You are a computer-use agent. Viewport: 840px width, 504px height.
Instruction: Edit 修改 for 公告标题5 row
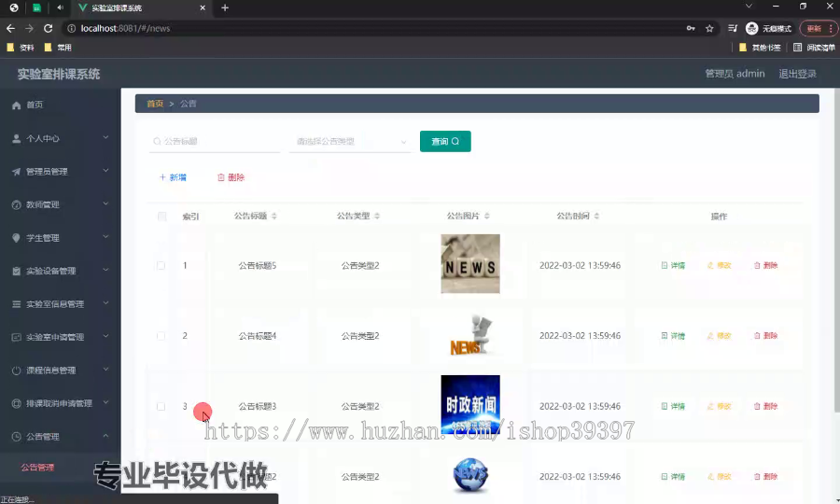(x=720, y=266)
